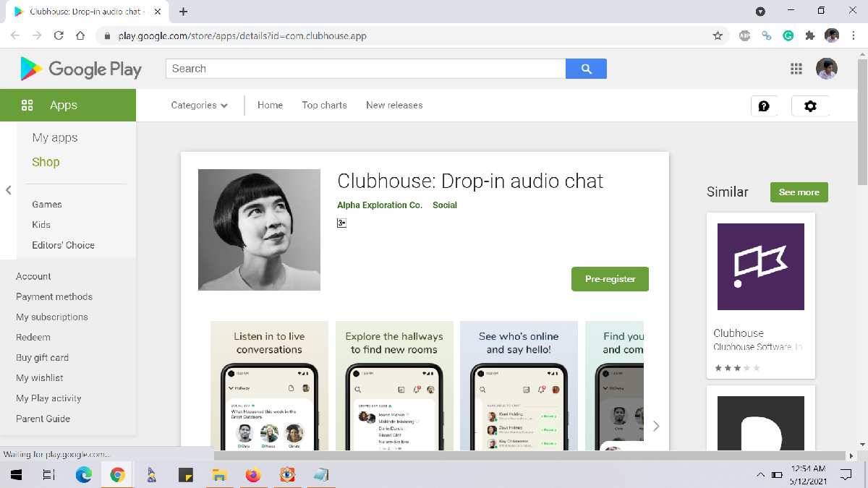
Task: Open Payment methods
Action: click(54, 296)
